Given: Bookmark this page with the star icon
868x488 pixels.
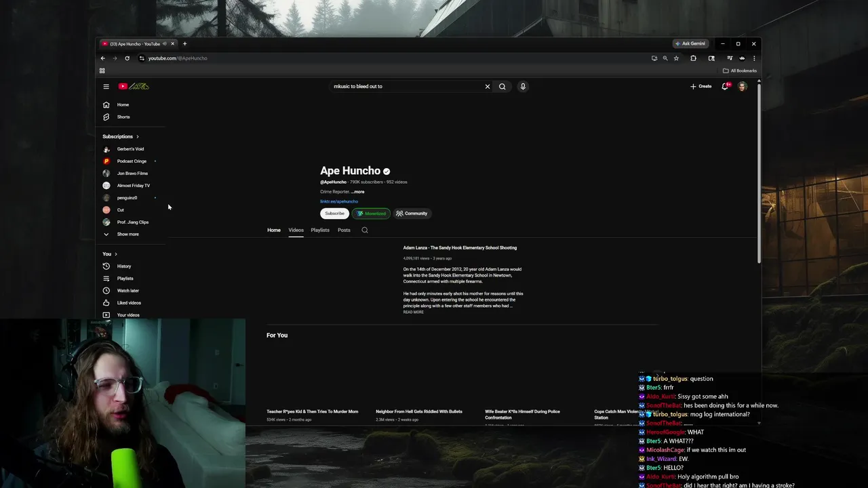Looking at the screenshot, I should click(x=676, y=58).
